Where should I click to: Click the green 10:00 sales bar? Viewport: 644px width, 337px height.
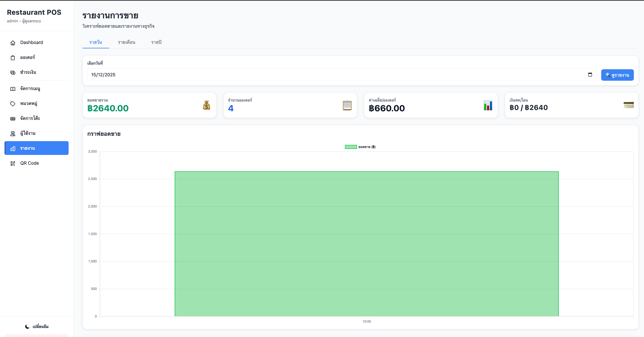point(367,244)
